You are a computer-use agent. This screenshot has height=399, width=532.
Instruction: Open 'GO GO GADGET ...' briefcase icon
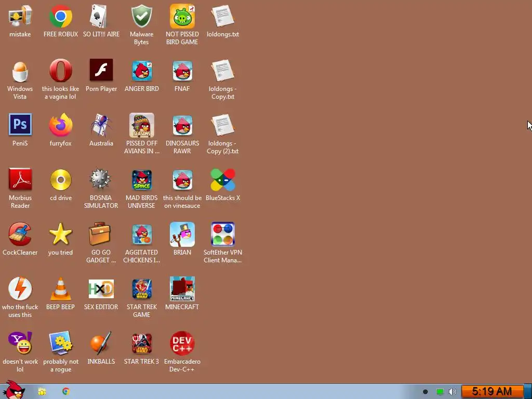click(100, 233)
